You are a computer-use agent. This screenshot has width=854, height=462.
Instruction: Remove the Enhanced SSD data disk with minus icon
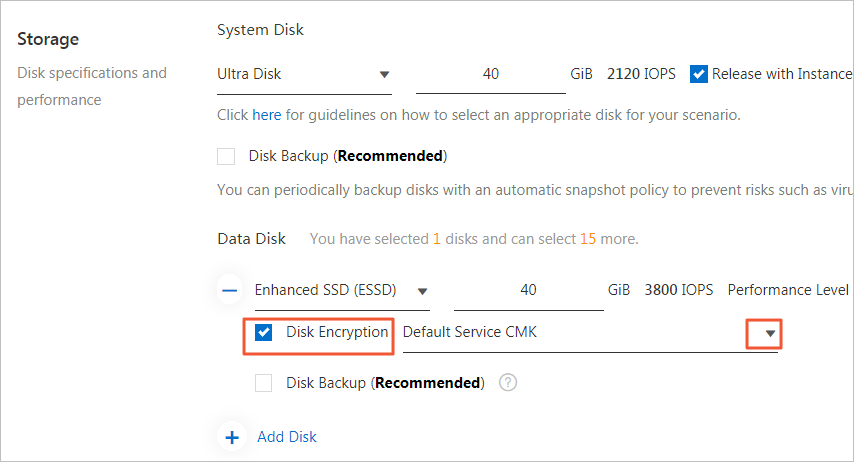(230, 290)
